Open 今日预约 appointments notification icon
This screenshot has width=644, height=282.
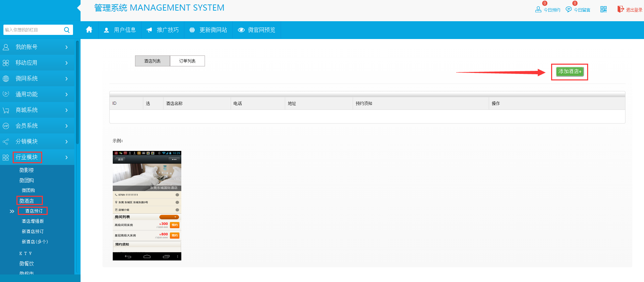point(538,10)
